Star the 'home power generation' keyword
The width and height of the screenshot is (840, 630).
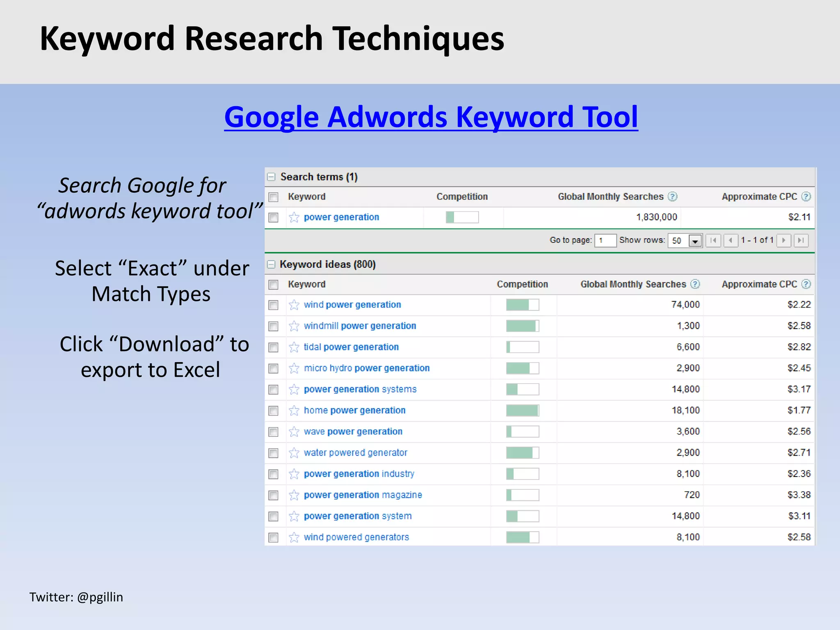[294, 411]
